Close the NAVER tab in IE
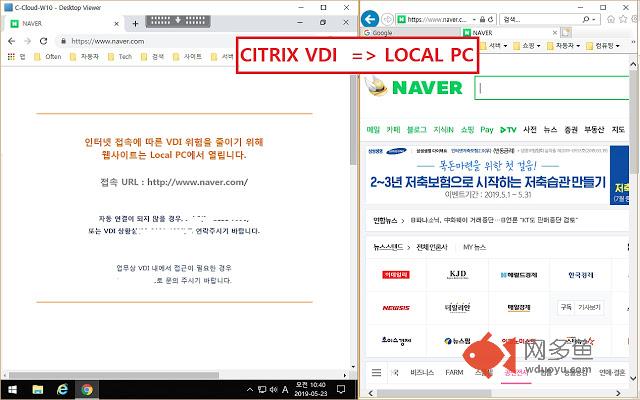640x400 pixels. 555,33
